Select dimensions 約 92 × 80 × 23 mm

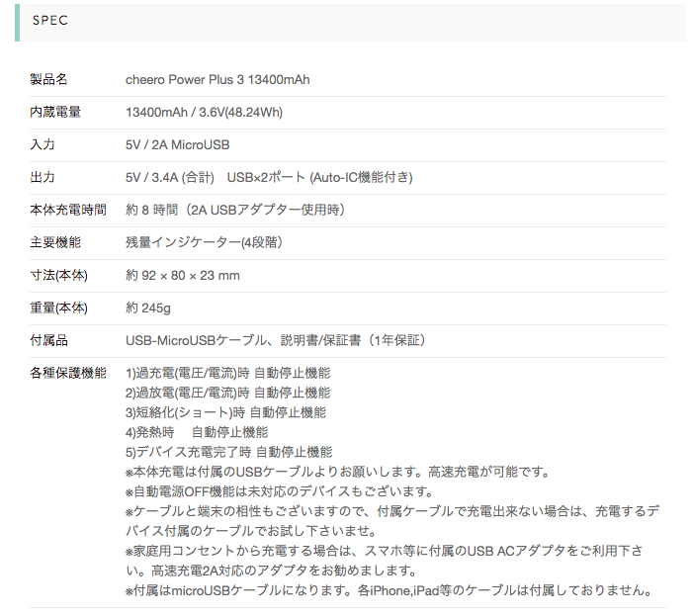[x=183, y=275]
